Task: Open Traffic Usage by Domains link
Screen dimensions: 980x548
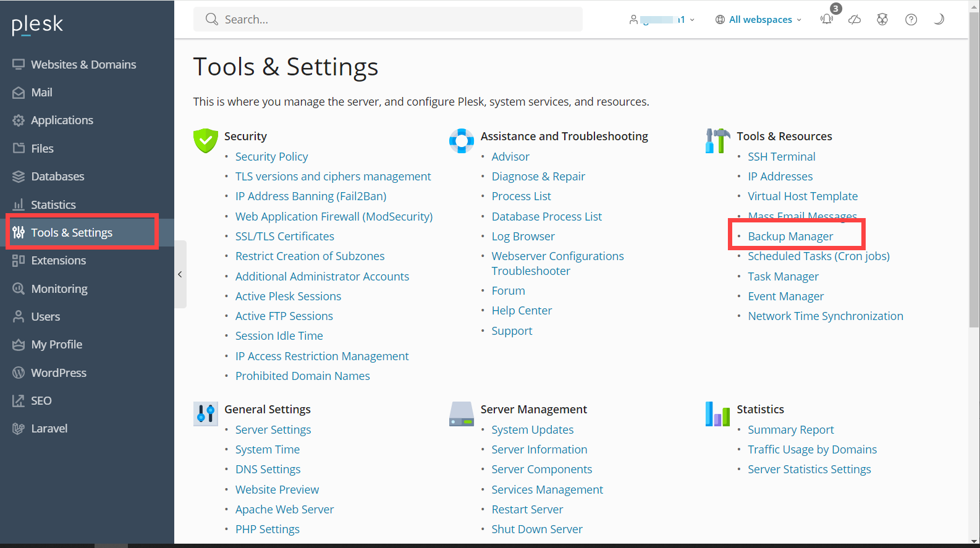Action: [x=812, y=450]
